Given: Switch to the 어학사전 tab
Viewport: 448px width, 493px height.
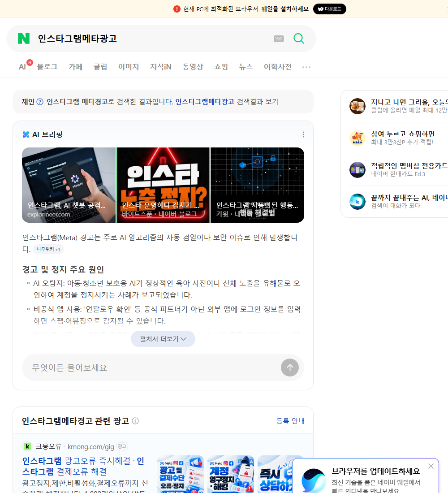Looking at the screenshot, I should point(278,67).
